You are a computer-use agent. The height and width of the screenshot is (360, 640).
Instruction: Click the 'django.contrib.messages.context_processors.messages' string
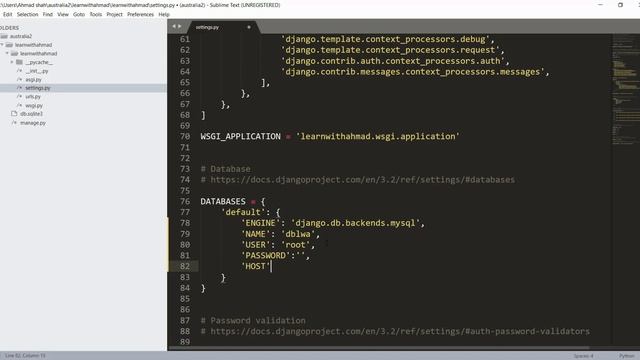[x=413, y=72]
